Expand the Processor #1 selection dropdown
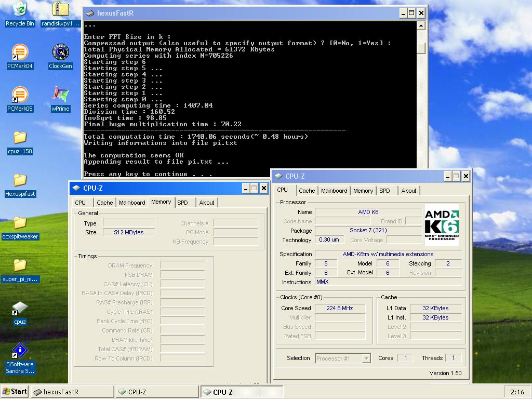Image resolution: width=532 pixels, height=399 pixels. pyautogui.click(x=366, y=358)
